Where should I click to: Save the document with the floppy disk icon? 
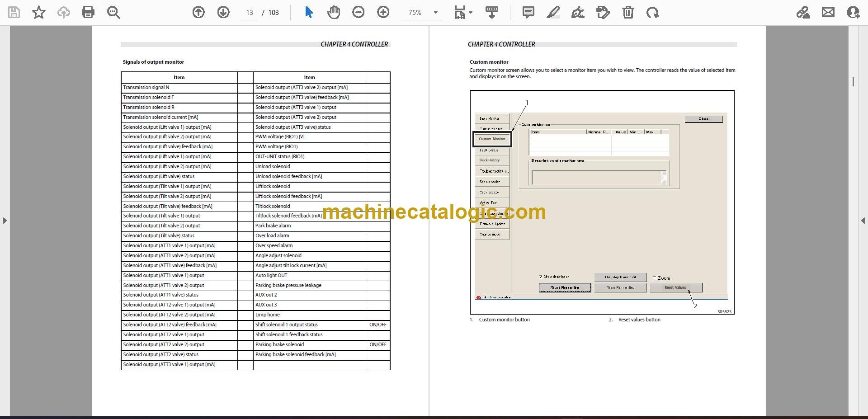pyautogui.click(x=14, y=12)
